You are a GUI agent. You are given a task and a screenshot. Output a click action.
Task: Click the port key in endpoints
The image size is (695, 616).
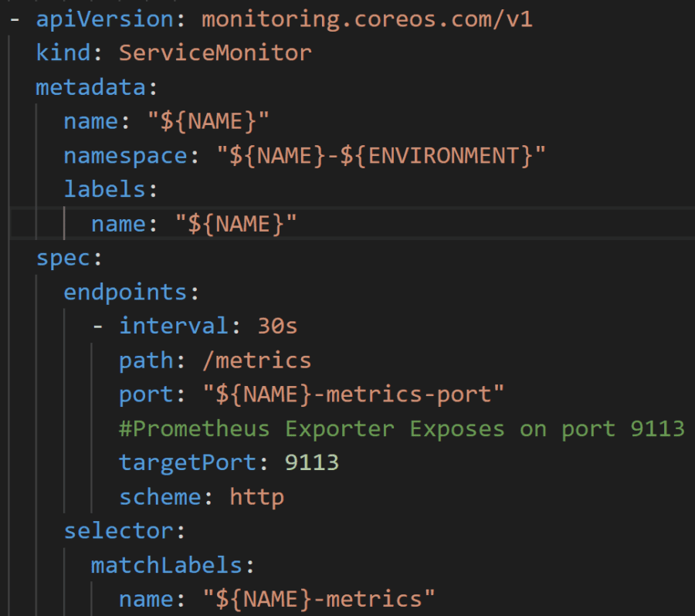[146, 395]
